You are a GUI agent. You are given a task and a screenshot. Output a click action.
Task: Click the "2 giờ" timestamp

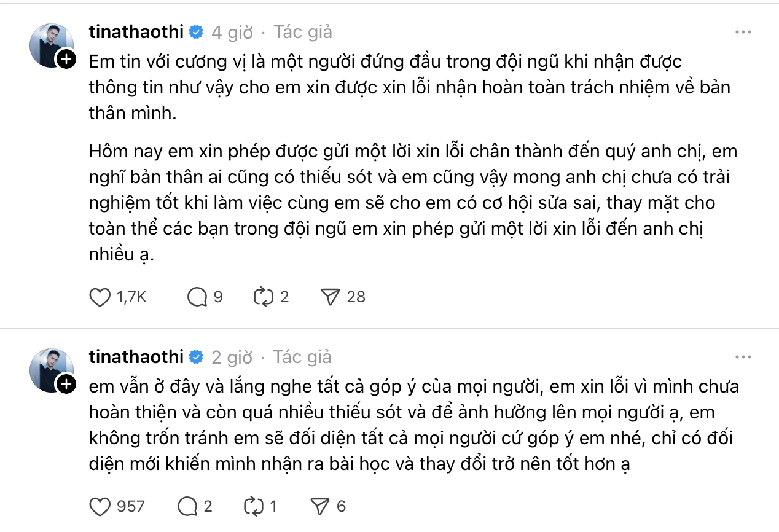click(232, 357)
